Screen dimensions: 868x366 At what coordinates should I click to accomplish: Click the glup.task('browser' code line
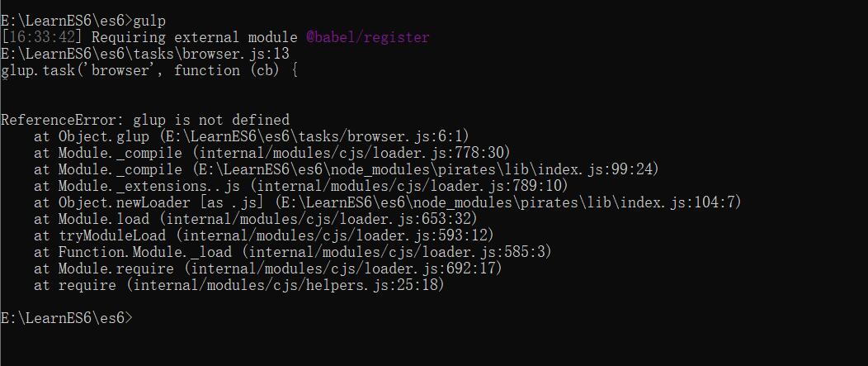click(x=149, y=70)
